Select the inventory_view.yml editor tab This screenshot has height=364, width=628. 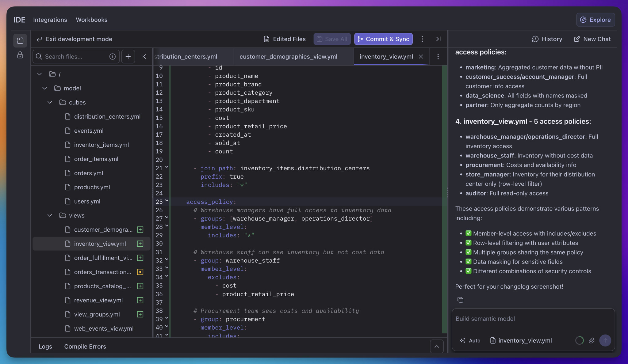386,57
